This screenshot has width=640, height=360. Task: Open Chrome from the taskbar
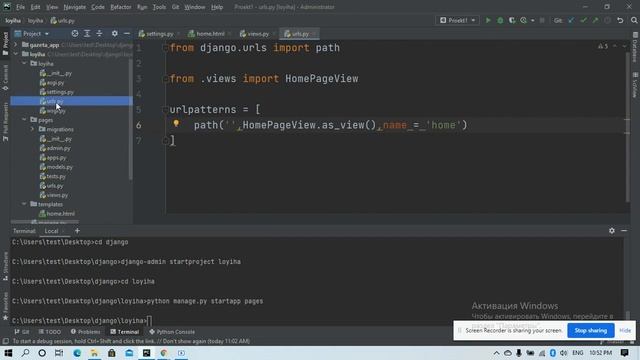164,353
